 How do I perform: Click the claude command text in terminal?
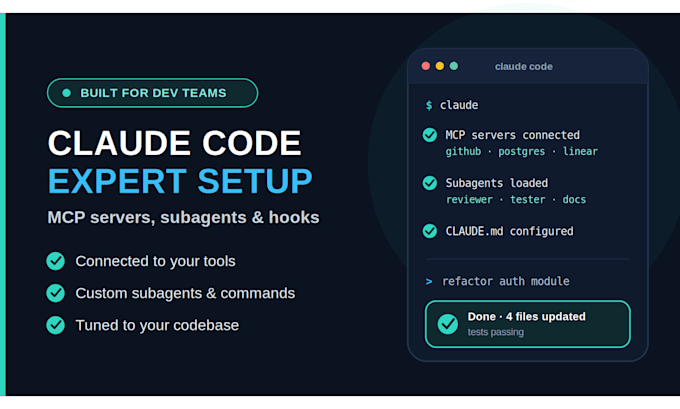(x=459, y=105)
